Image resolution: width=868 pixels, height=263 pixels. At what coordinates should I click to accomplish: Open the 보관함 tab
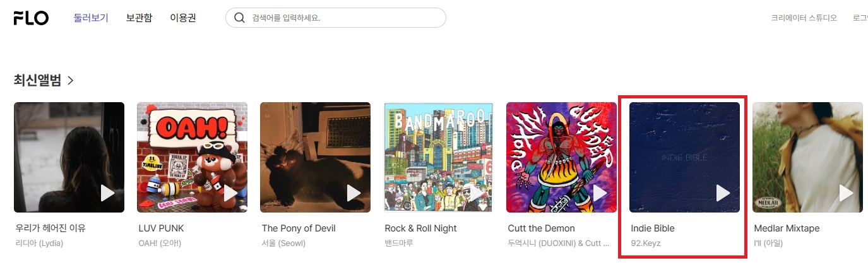139,18
